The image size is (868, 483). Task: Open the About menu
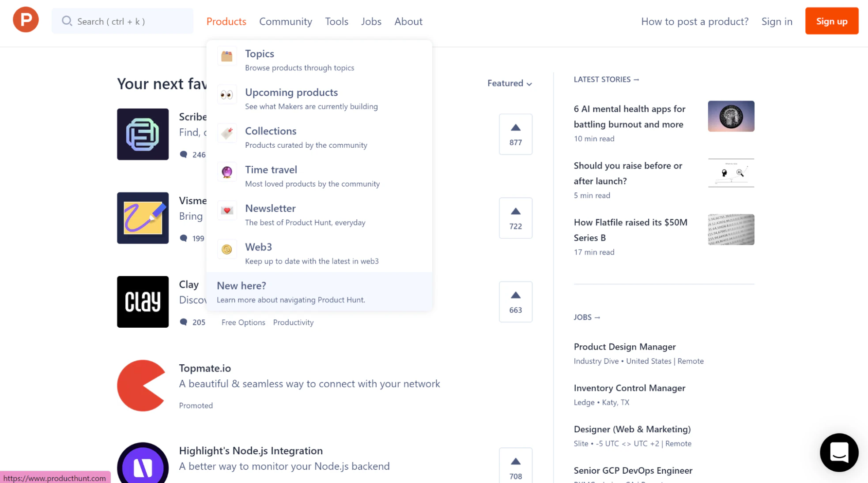(x=408, y=21)
